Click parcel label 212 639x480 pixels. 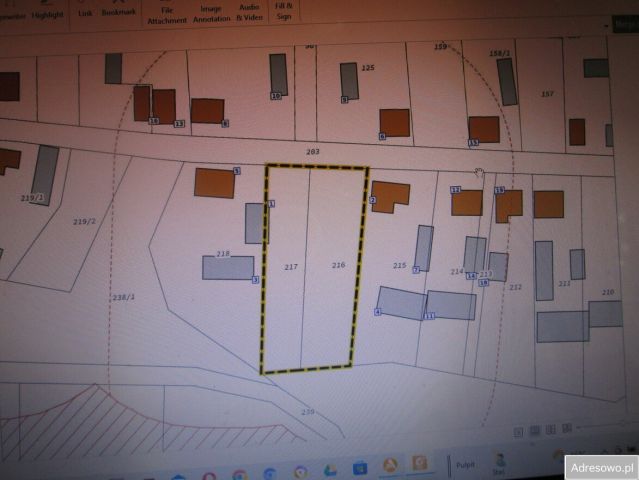(x=516, y=288)
